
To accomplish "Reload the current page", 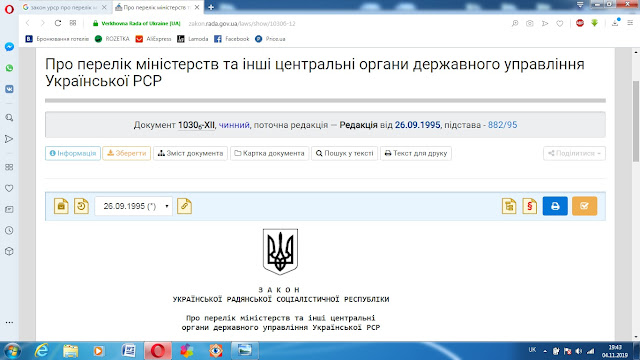I will pyautogui.click(x=58, y=23).
